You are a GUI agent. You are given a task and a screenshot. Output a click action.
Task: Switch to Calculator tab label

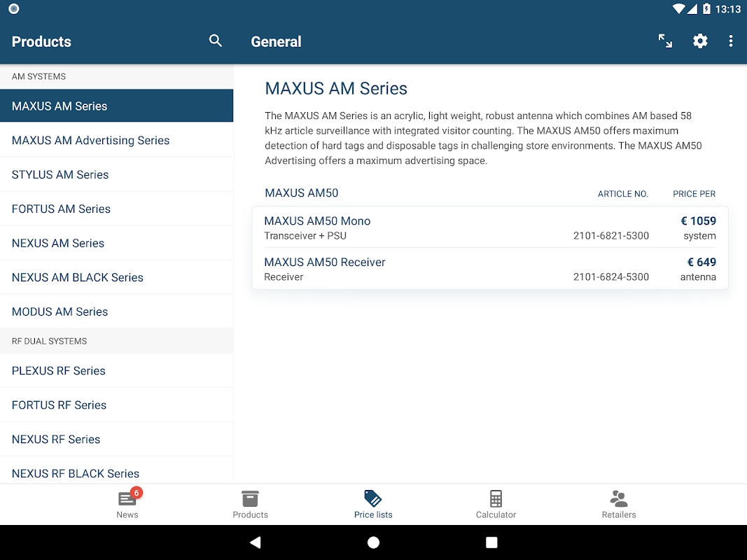click(x=496, y=514)
